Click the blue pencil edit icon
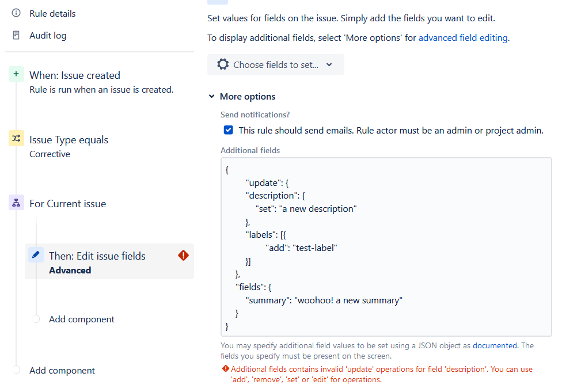 [x=36, y=255]
